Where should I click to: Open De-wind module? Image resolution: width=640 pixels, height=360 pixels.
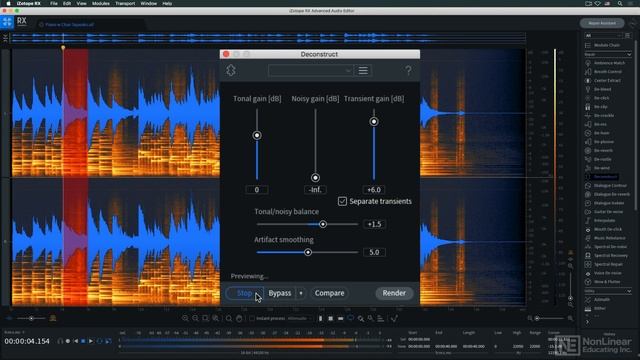click(x=598, y=168)
